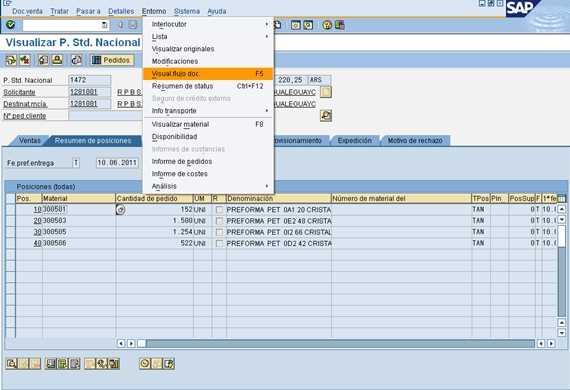The width and height of the screenshot is (570, 390).
Task: Open the command field dropdown arrow
Action: [105, 25]
